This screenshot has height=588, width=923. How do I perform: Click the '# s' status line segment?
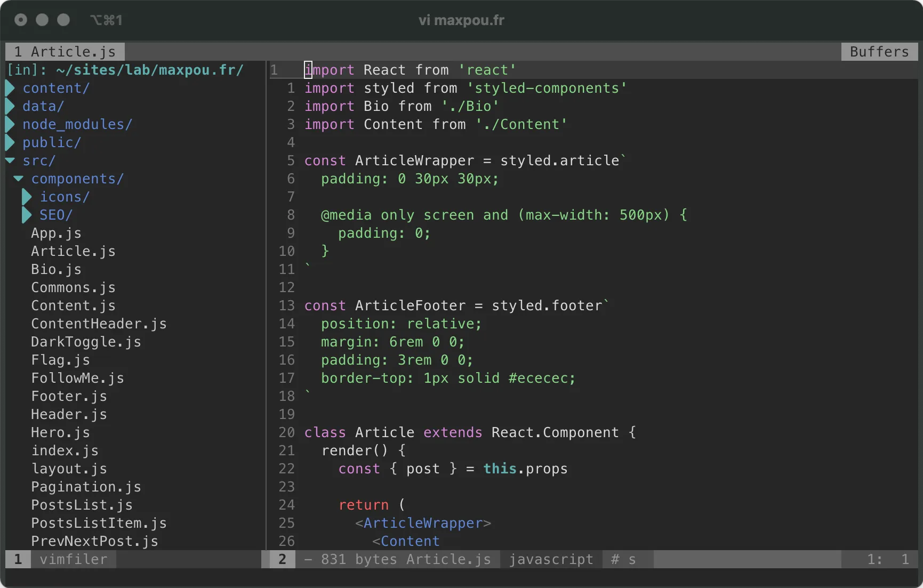point(623,559)
